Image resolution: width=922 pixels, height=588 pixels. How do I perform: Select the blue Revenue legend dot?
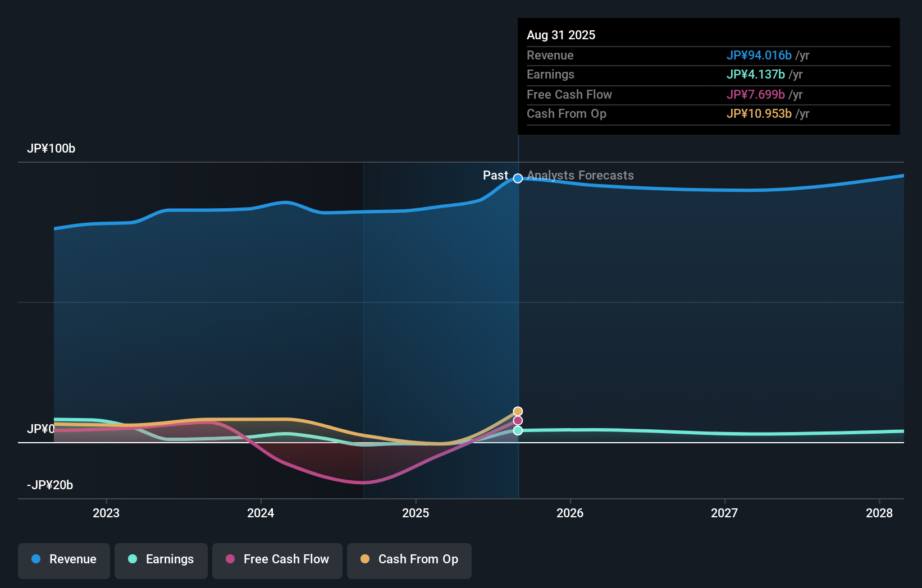pos(36,559)
